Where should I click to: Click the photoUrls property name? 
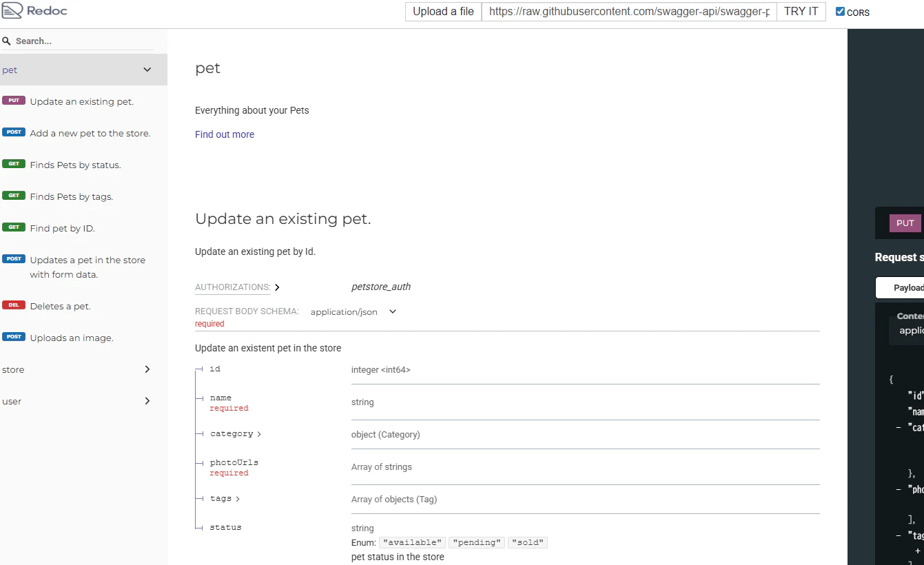click(234, 462)
